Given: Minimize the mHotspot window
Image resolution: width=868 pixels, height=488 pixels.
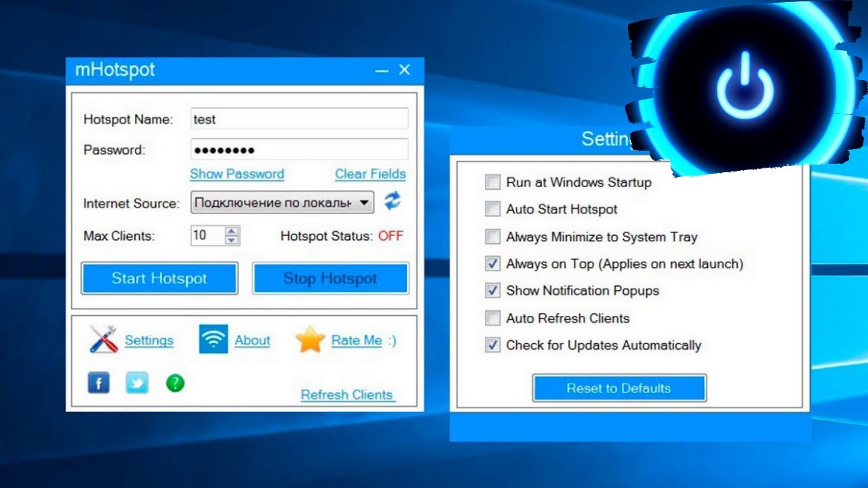Looking at the screenshot, I should [x=382, y=70].
